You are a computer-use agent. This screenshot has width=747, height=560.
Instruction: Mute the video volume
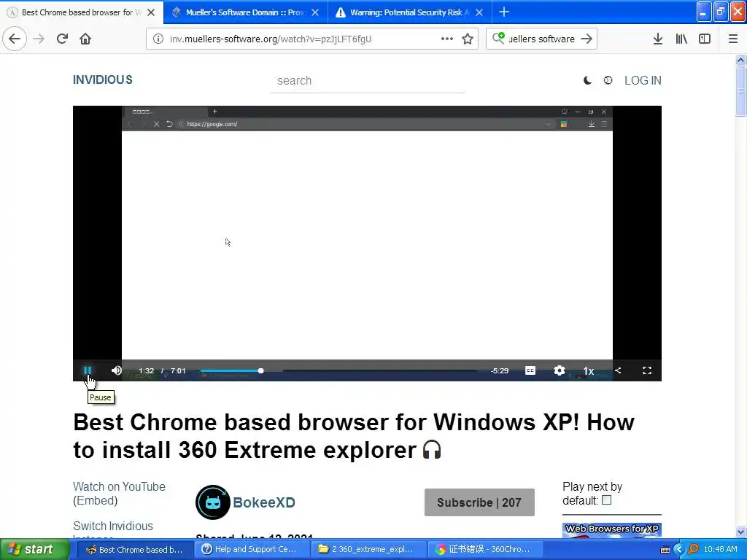point(117,370)
